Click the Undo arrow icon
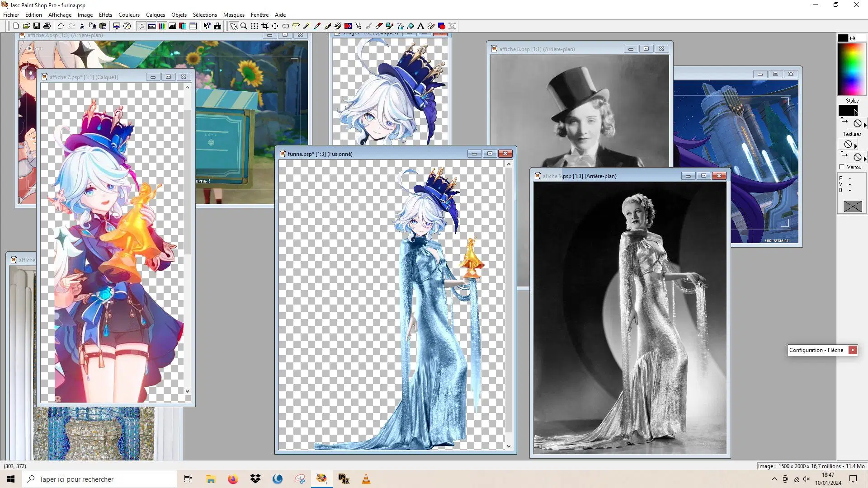868x488 pixels. [61, 26]
